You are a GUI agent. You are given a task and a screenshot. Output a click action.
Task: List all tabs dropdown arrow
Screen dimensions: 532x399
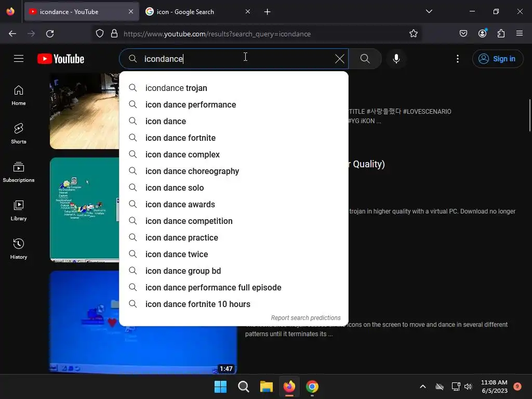(429, 11)
